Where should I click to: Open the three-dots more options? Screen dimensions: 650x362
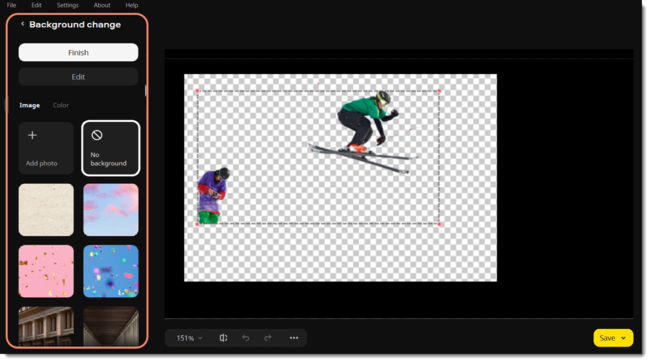click(294, 338)
